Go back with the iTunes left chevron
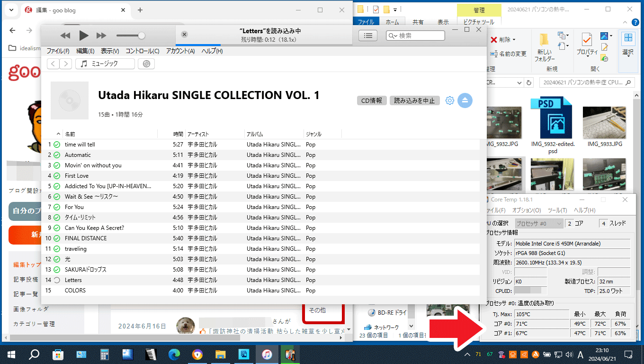Image resolution: width=644 pixels, height=364 pixels. coord(54,64)
